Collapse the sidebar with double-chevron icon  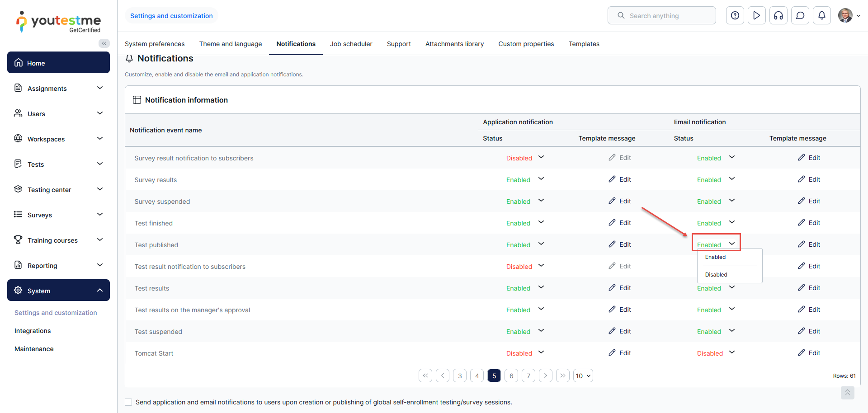(x=104, y=43)
